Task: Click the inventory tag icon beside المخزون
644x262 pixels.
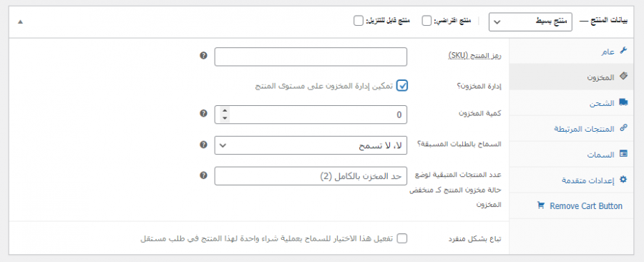Action: [x=623, y=76]
